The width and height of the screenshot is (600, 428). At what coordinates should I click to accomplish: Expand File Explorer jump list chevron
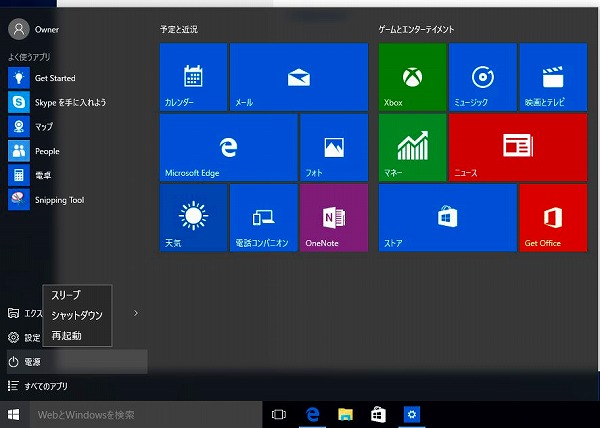135,313
